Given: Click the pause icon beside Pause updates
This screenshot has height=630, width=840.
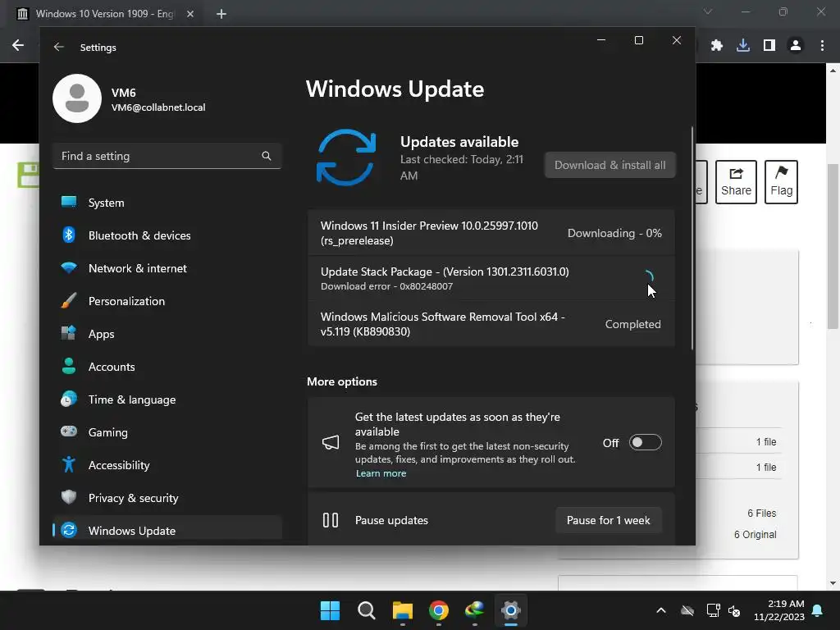Looking at the screenshot, I should (x=331, y=520).
